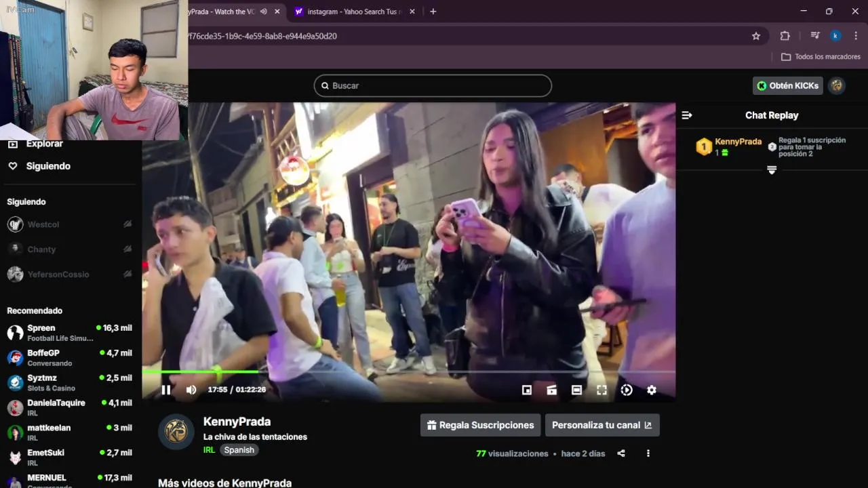Screen dimensions: 868x488
Task: Switch to theater mode view
Action: tap(576, 390)
